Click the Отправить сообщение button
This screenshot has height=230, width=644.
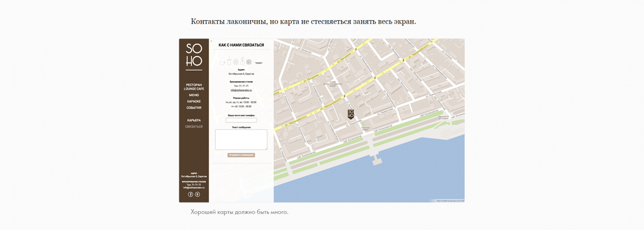241,155
